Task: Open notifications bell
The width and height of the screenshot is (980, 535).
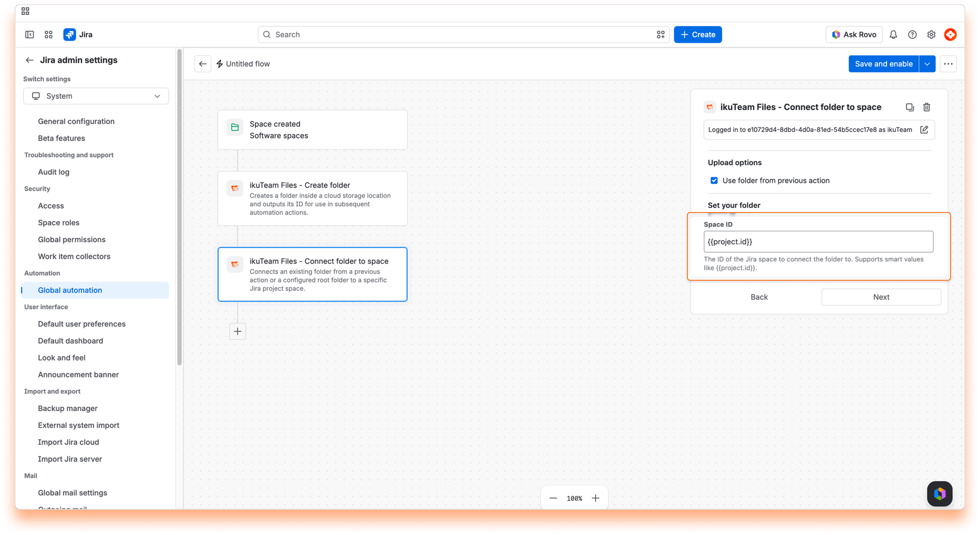Action: tap(893, 35)
